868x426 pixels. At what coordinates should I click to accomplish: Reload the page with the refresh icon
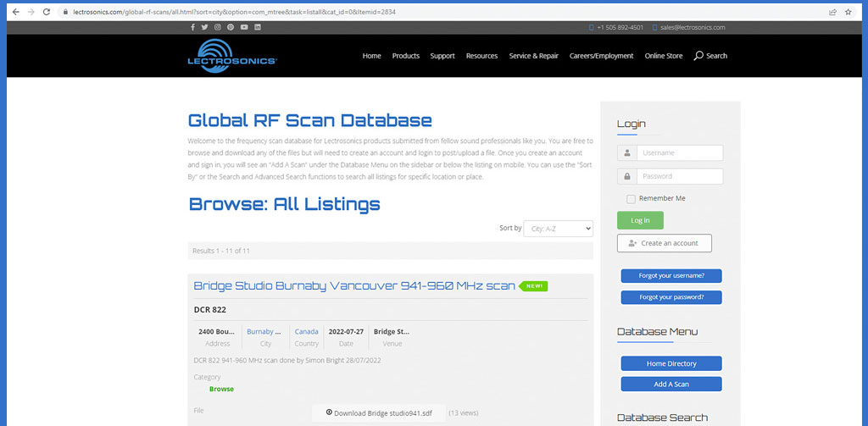pyautogui.click(x=47, y=12)
